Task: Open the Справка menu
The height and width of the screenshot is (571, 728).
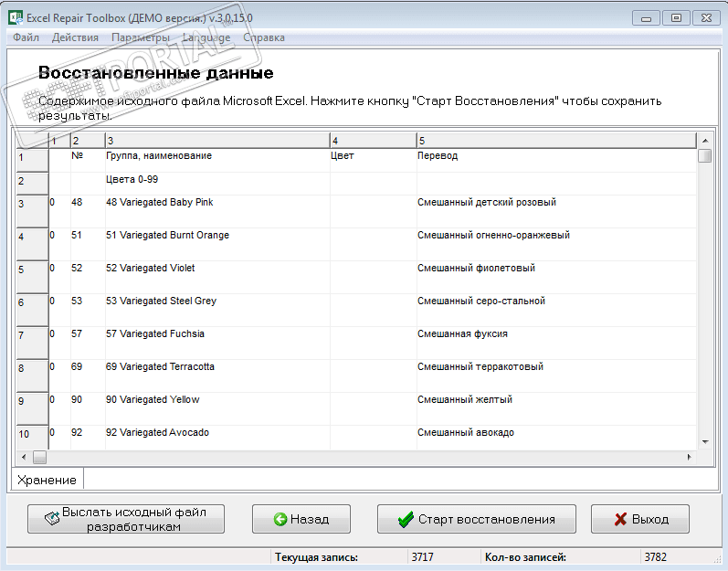Action: pyautogui.click(x=264, y=37)
